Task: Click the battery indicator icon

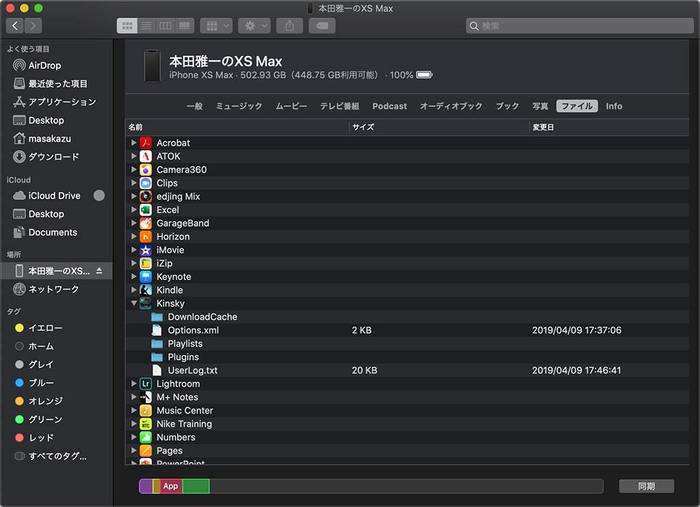Action: [x=424, y=75]
